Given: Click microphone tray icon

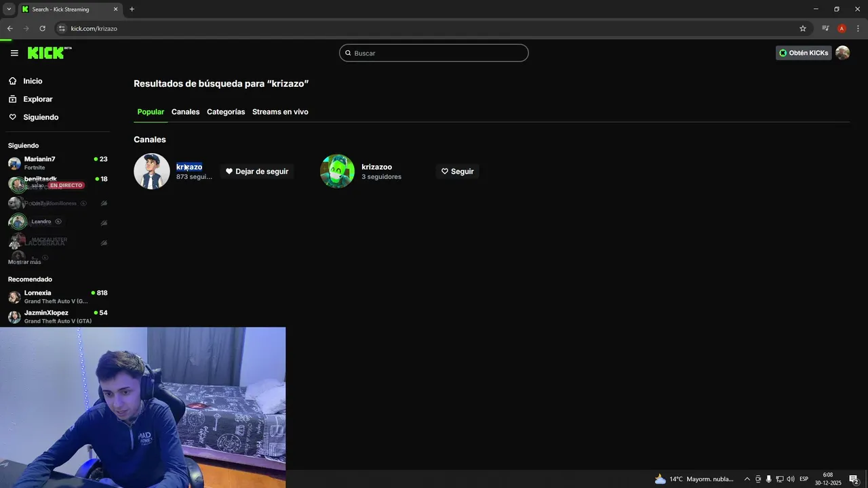Looking at the screenshot, I should point(769,479).
